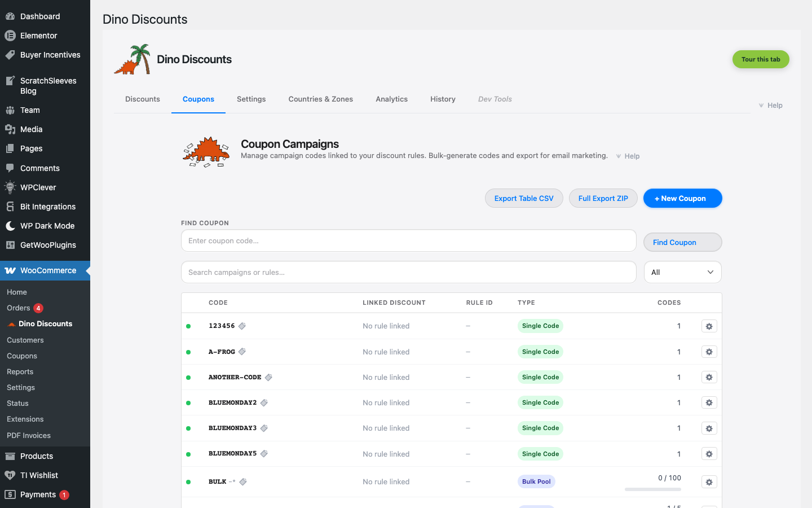The width and height of the screenshot is (812, 508).
Task: Open the ScratchSleeves Blog pencil icon
Action: [10, 81]
